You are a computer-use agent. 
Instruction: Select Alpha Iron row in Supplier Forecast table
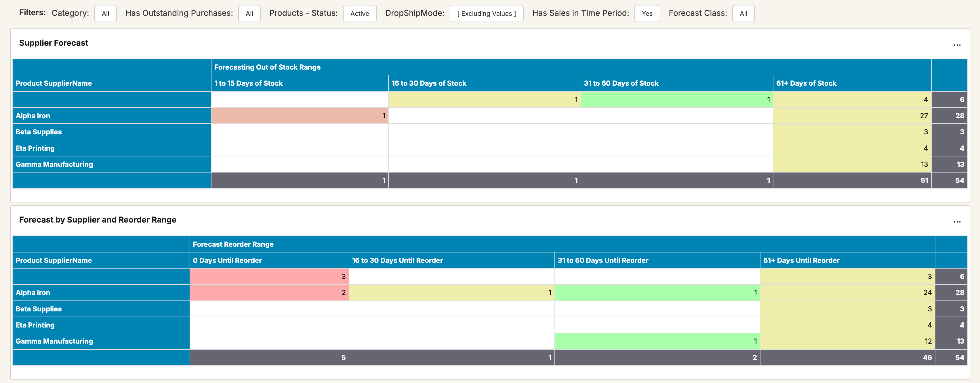(x=33, y=116)
